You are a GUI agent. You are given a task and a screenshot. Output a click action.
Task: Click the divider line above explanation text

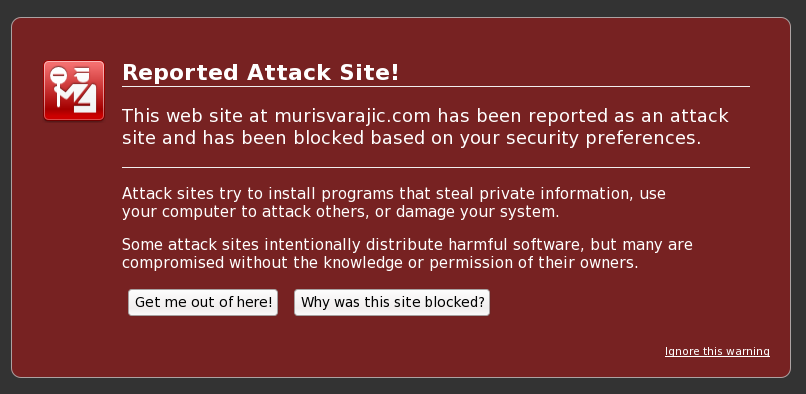(x=436, y=168)
